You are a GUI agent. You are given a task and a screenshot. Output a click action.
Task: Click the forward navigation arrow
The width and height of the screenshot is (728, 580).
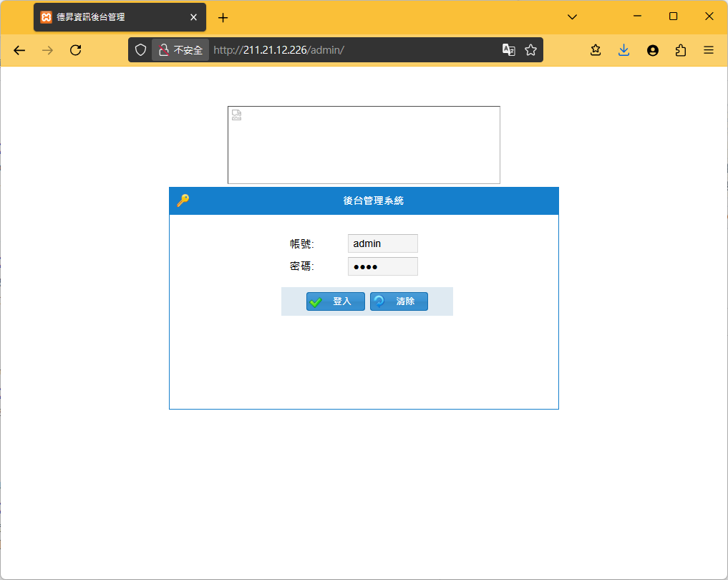point(47,50)
